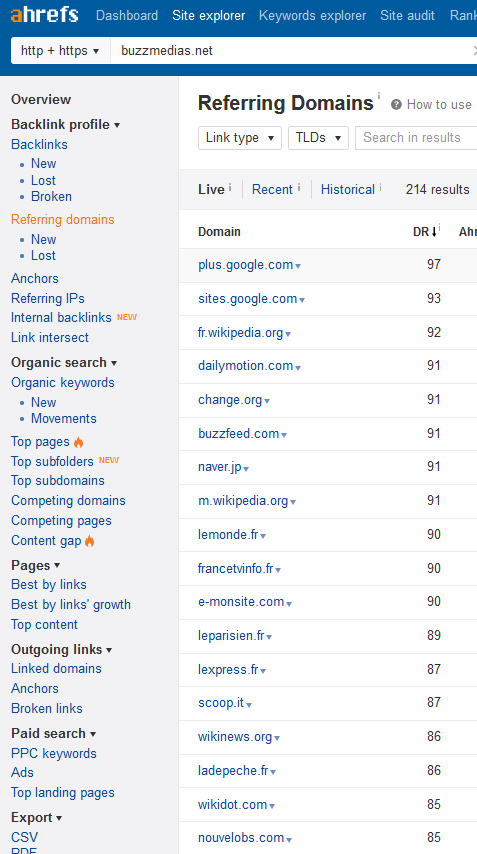Click the Search in results field

[416, 138]
